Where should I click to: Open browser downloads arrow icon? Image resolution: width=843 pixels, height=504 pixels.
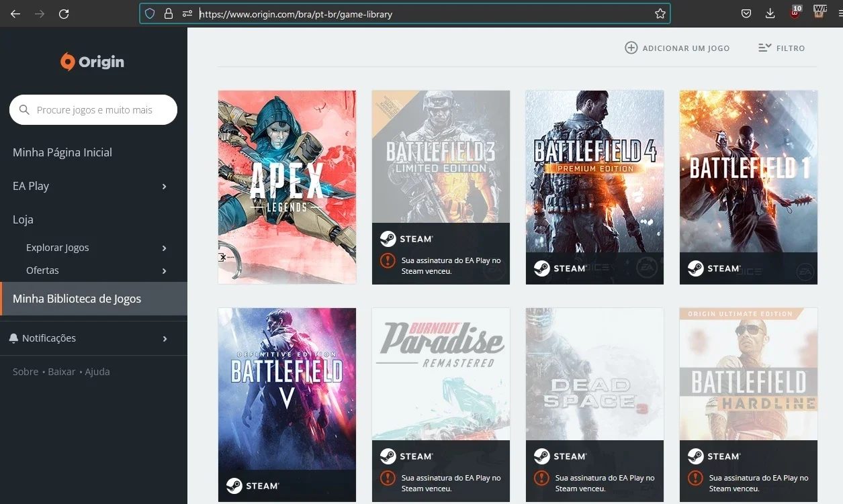(770, 13)
